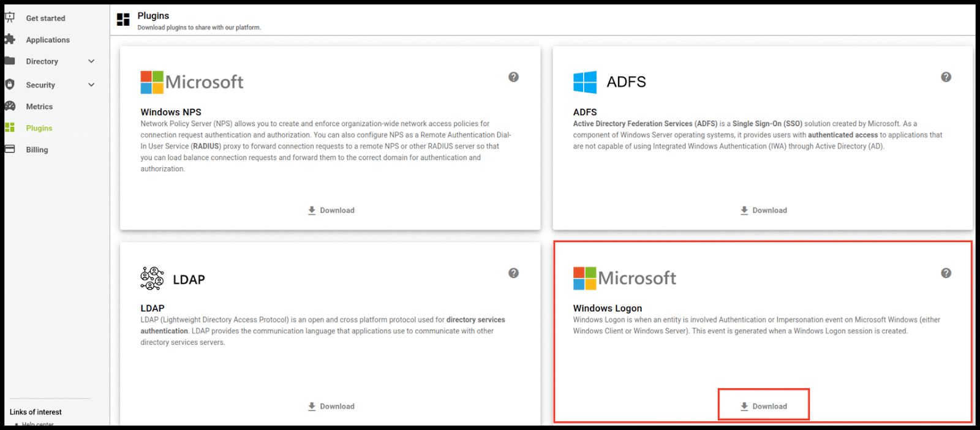Download the Windows NPS plugin
The width and height of the screenshot is (980, 430).
(x=331, y=210)
